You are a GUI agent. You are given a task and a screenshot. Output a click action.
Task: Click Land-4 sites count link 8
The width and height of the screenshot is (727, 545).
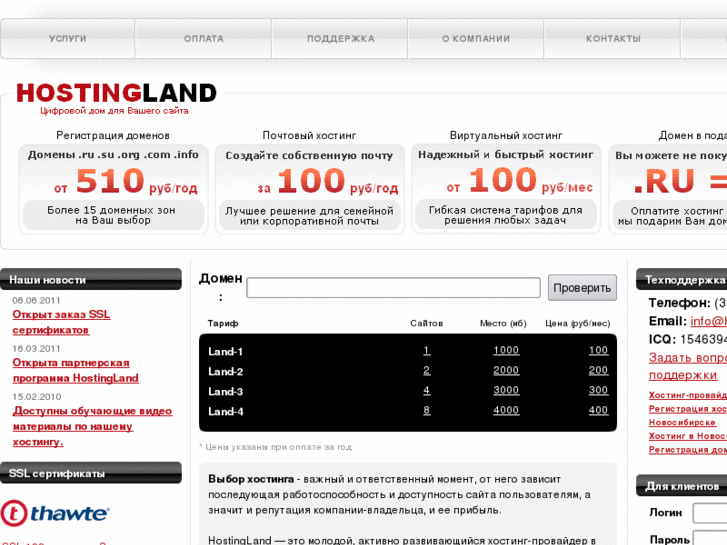point(427,410)
